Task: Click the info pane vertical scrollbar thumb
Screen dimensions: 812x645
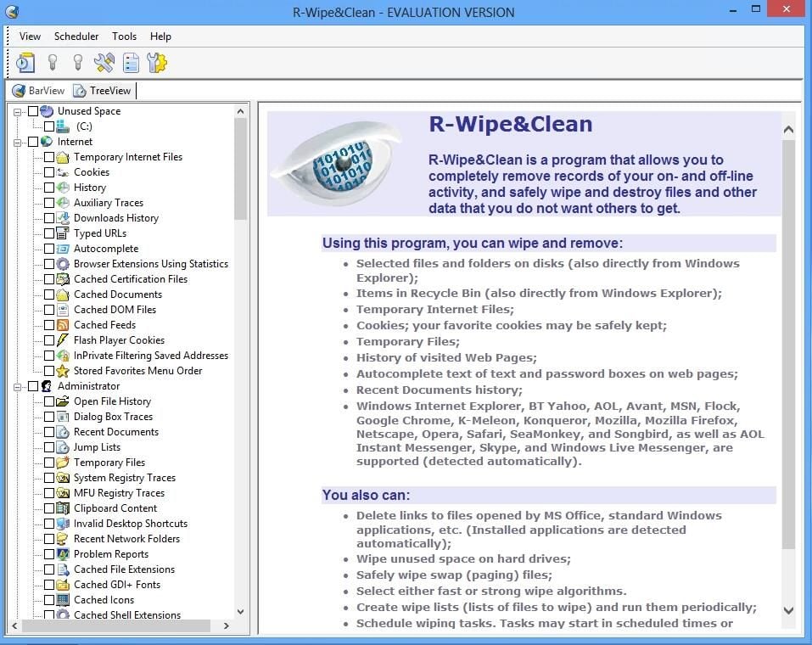Action: pyautogui.click(x=788, y=345)
